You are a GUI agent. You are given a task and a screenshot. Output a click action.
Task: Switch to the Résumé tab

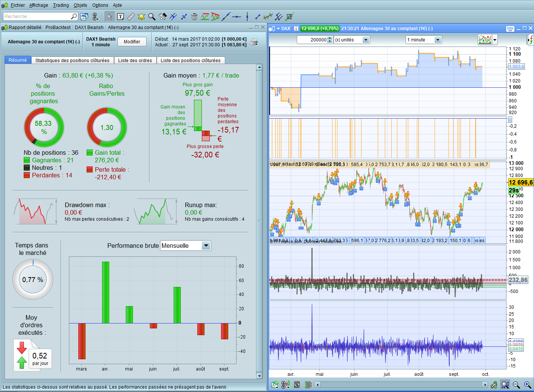pyautogui.click(x=18, y=60)
